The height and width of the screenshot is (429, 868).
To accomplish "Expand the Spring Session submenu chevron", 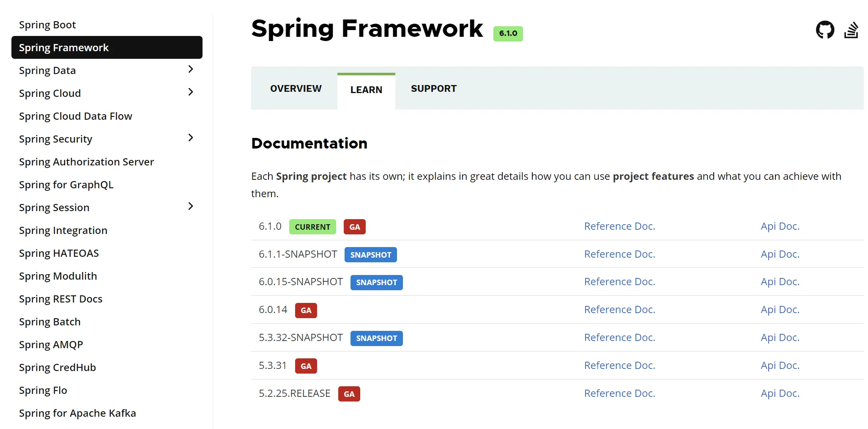I will click(191, 206).
